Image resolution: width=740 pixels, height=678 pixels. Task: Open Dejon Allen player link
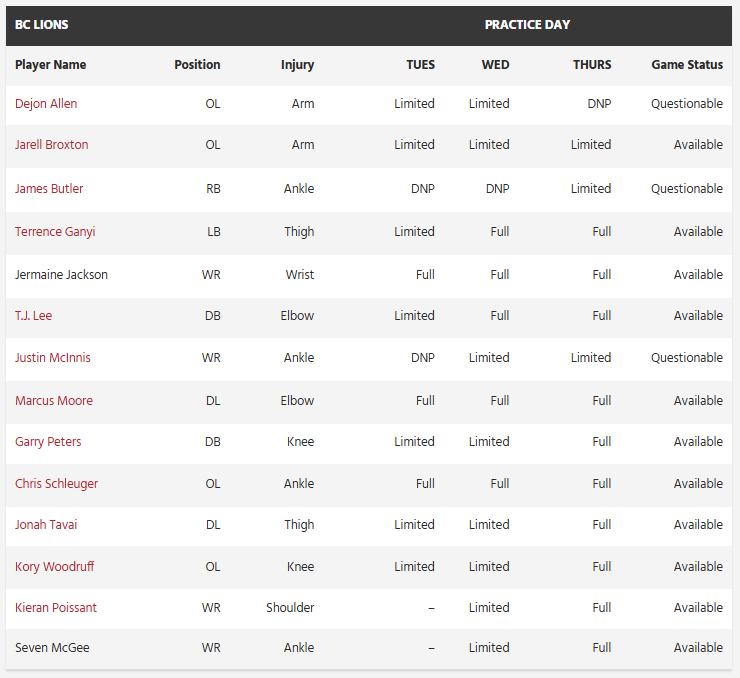(x=46, y=104)
